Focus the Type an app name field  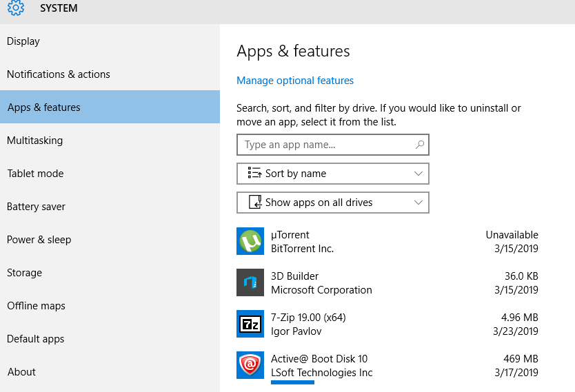point(333,145)
